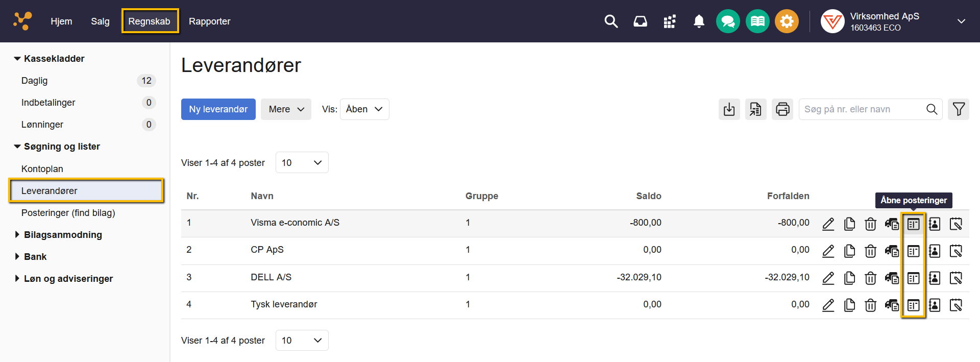Click the notifications bell icon
The image size is (980, 362).
(699, 21)
